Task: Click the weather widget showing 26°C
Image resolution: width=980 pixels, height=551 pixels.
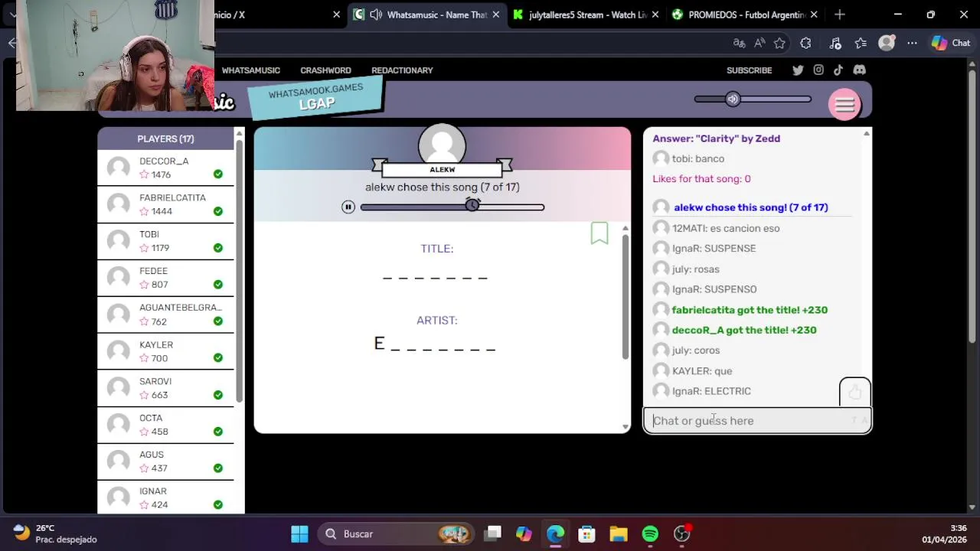Action: tap(55, 533)
